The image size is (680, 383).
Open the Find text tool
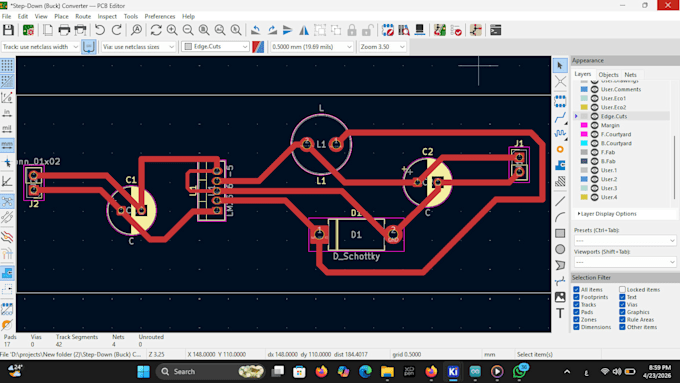(x=136, y=30)
